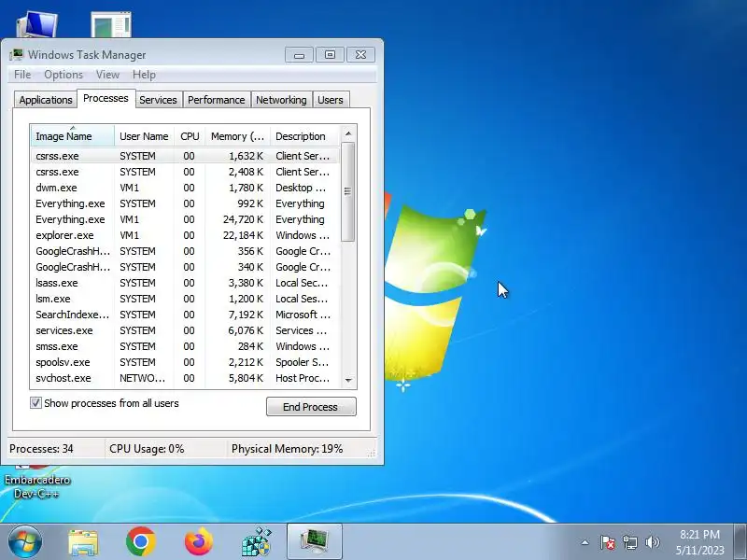Select the spoolsv.exe process

[x=185, y=362]
